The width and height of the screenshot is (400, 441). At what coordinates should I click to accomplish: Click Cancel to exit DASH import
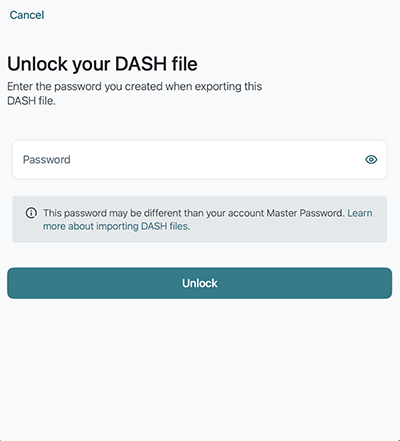[27, 15]
